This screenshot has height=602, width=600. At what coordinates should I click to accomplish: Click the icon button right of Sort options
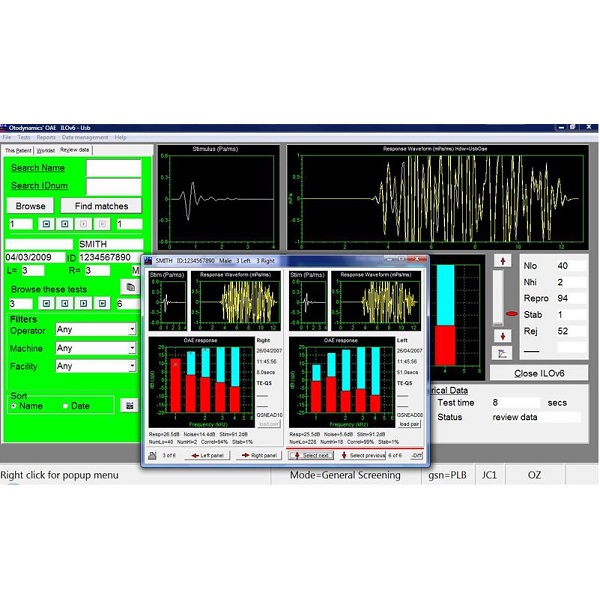(129, 405)
